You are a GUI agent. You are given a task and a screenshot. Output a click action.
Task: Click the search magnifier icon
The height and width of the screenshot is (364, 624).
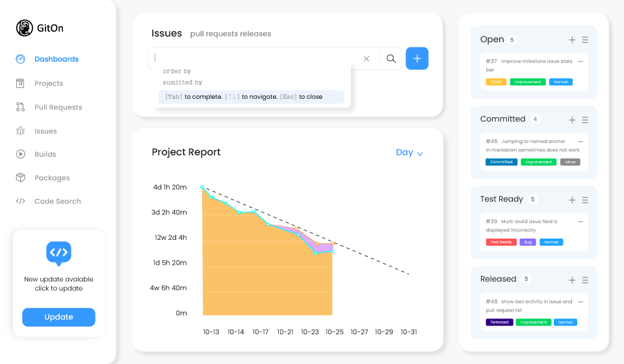[391, 58]
